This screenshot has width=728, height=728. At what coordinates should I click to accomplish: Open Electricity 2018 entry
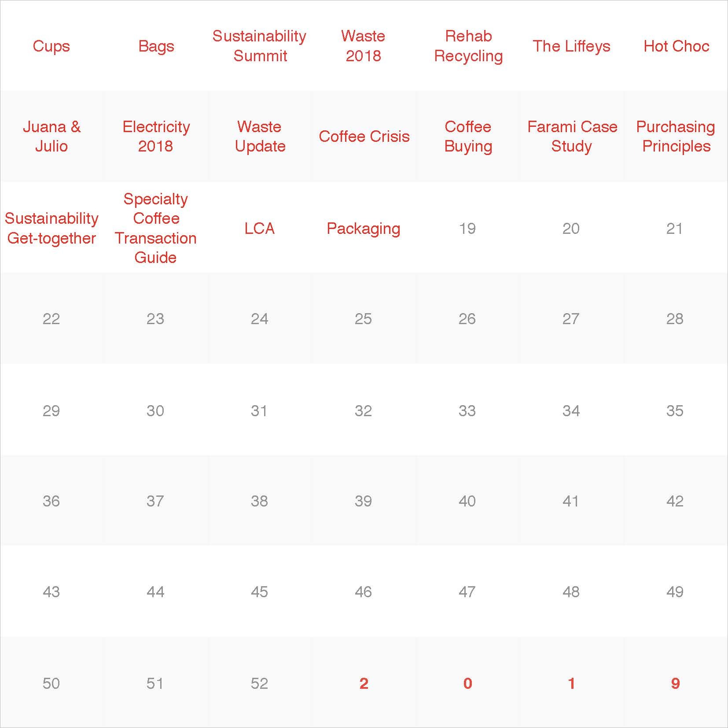coord(156,136)
